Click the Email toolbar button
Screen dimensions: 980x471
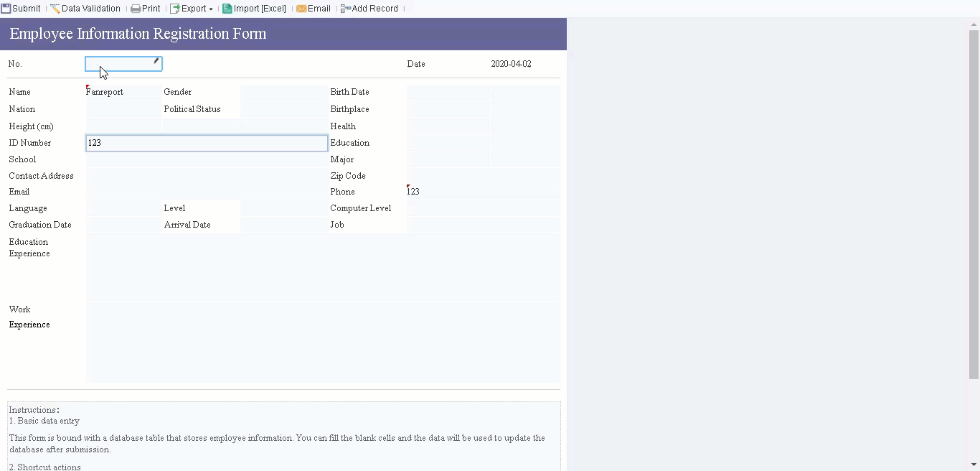[314, 9]
